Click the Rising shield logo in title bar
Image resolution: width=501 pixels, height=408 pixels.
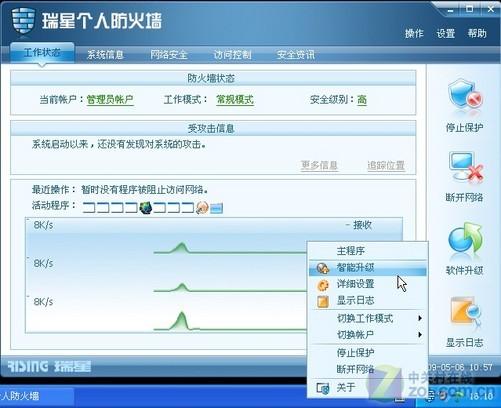(23, 20)
